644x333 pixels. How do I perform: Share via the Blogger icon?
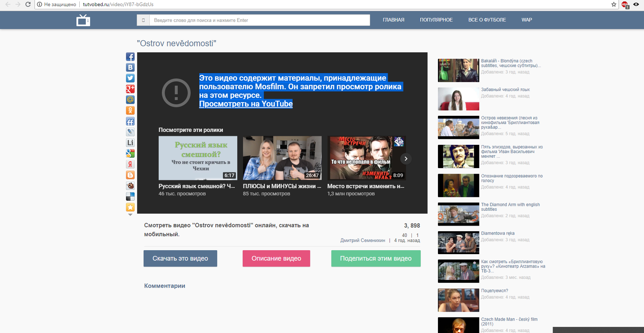tap(130, 175)
